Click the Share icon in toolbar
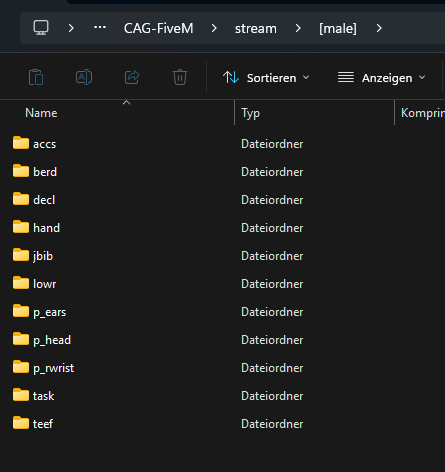The width and height of the screenshot is (445, 472). point(132,77)
